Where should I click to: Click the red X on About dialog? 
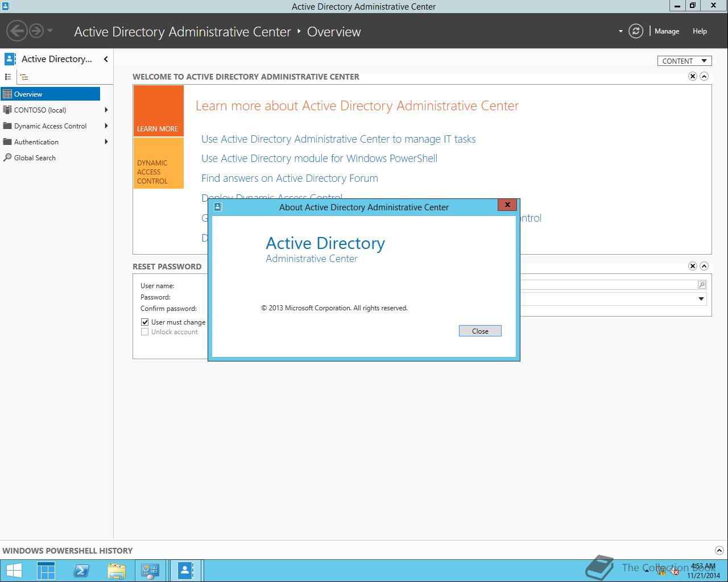coord(507,205)
